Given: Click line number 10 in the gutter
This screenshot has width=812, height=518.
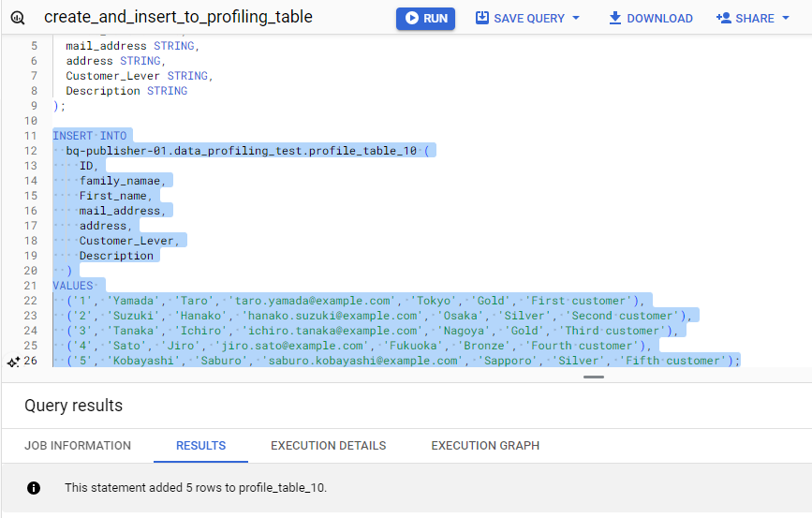Looking at the screenshot, I should (x=31, y=121).
